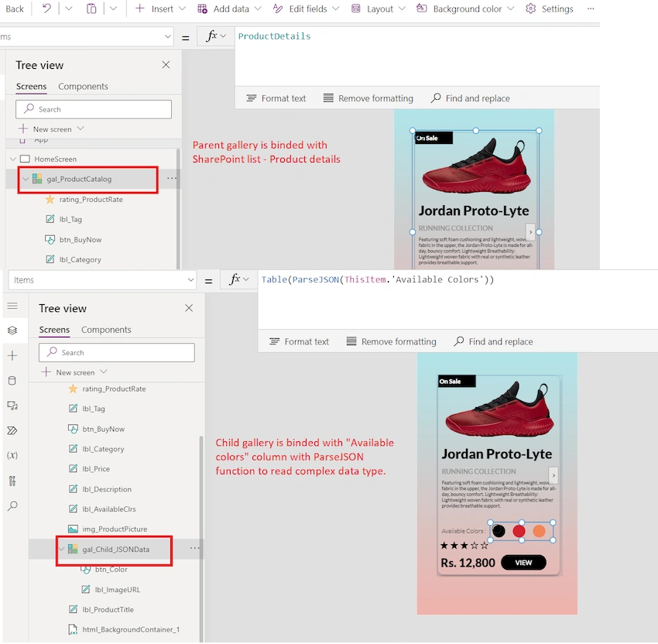658x644 pixels.
Task: Open the Data cylinder icon in left rail
Action: 12,381
